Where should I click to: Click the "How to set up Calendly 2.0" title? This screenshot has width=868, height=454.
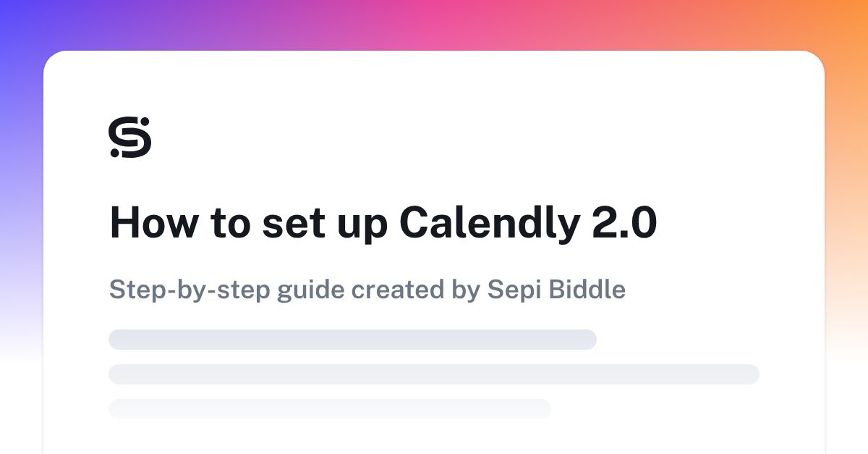click(383, 224)
